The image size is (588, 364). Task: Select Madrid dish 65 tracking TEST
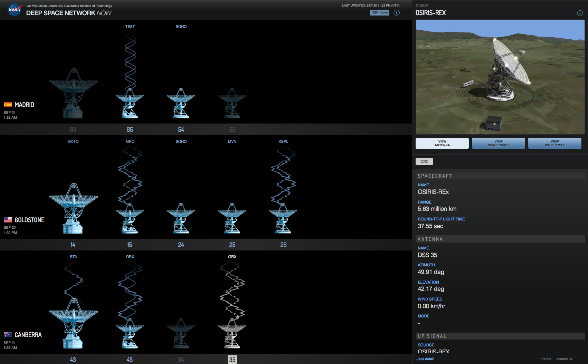click(130, 104)
